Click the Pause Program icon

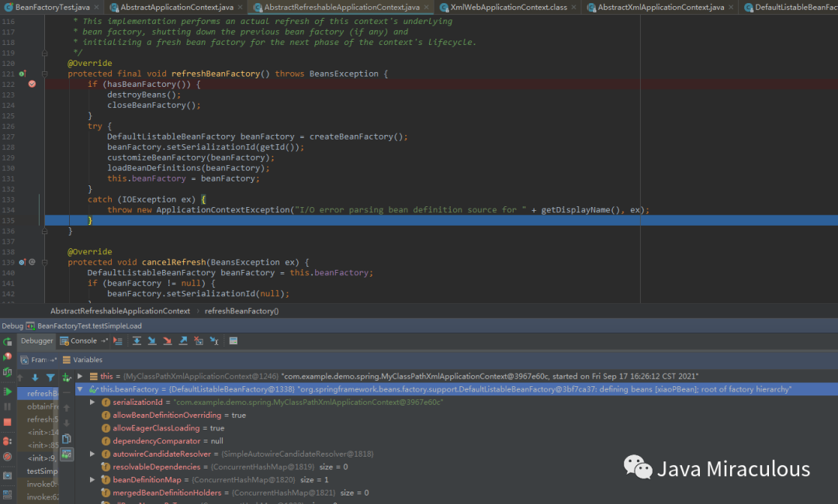point(8,407)
